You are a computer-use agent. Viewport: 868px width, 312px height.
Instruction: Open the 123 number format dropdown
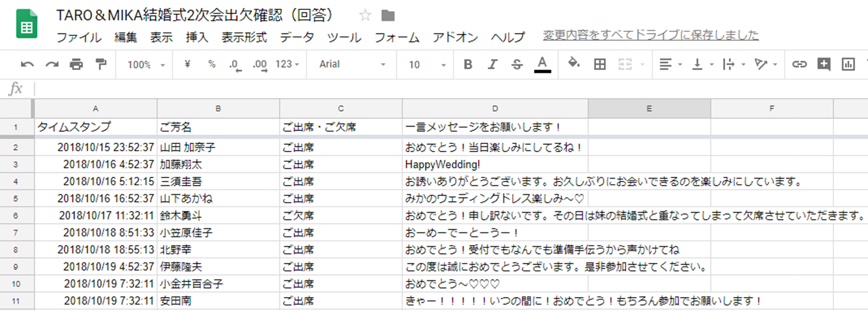click(288, 64)
